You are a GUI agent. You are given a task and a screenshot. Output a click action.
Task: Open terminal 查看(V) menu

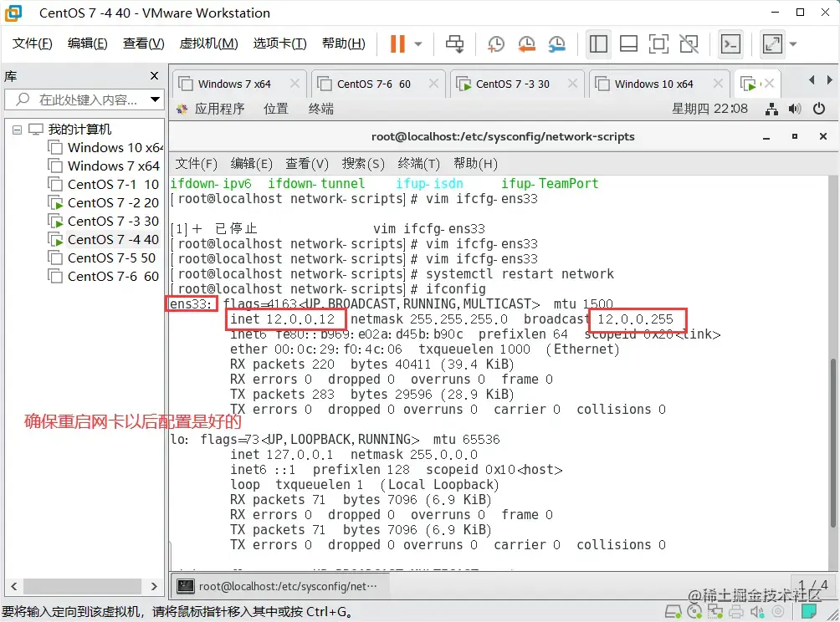[x=306, y=164]
